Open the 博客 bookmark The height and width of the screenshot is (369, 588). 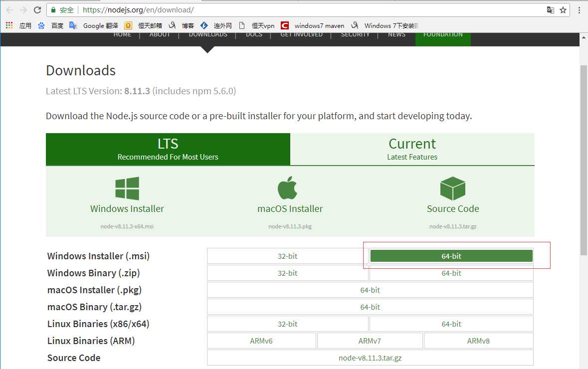point(182,25)
